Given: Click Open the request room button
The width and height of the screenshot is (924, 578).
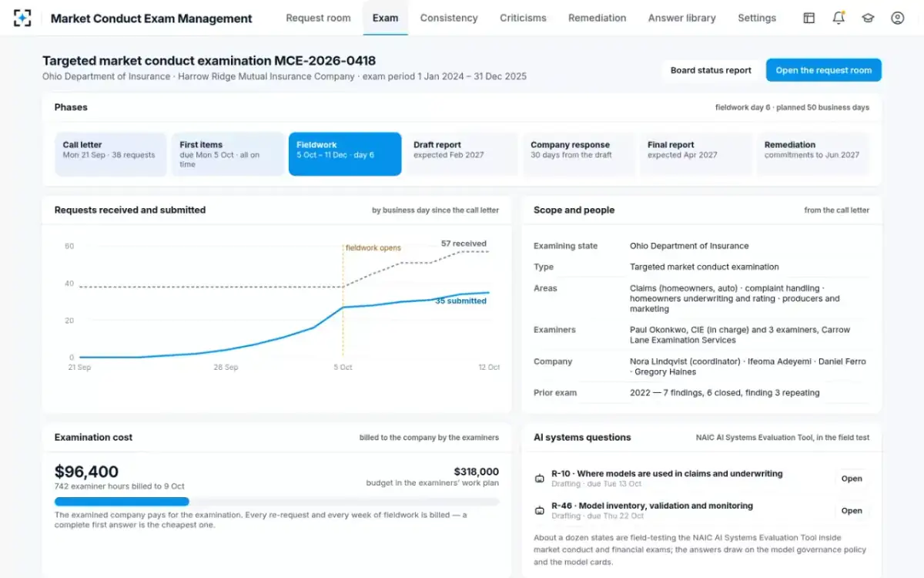Looking at the screenshot, I should pyautogui.click(x=823, y=70).
